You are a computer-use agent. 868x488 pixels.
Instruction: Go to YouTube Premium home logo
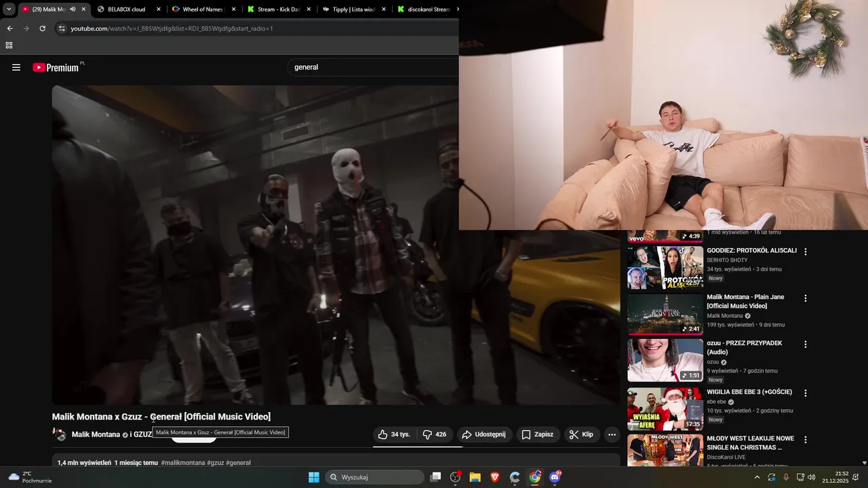56,67
